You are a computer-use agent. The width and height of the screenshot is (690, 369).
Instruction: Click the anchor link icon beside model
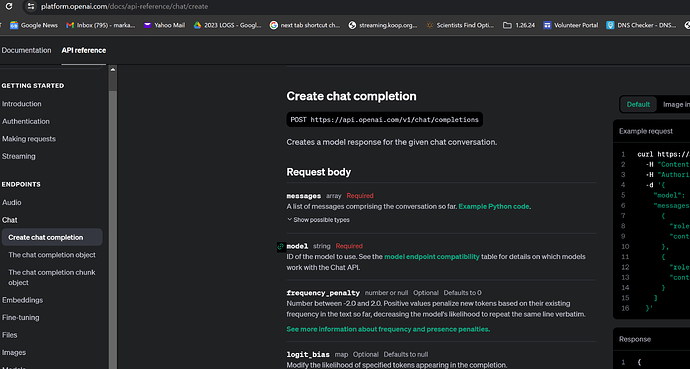coord(280,246)
